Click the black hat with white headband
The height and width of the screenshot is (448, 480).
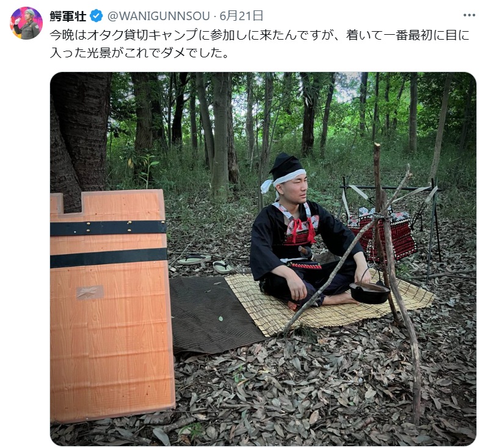pyautogui.click(x=284, y=172)
